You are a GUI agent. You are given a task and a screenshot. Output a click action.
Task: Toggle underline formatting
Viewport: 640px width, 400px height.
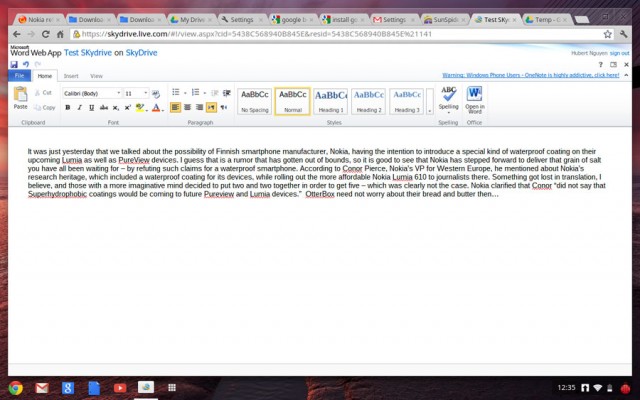[x=91, y=107]
